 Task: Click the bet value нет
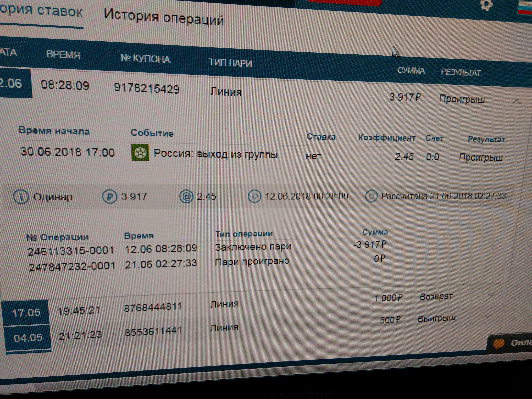(x=313, y=156)
